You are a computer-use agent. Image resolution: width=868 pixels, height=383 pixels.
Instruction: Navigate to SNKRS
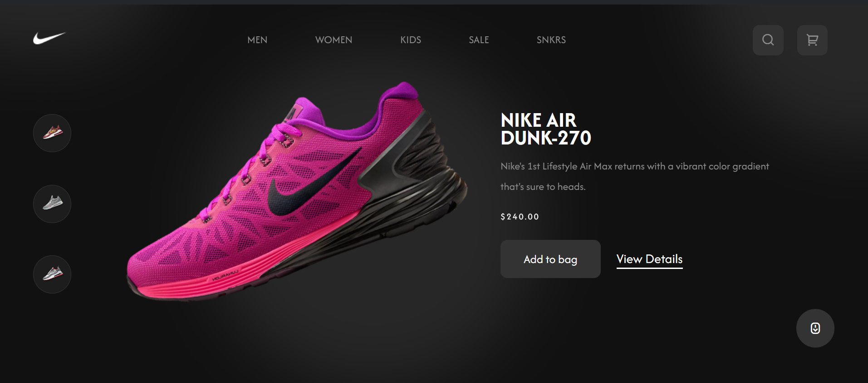[x=551, y=40]
